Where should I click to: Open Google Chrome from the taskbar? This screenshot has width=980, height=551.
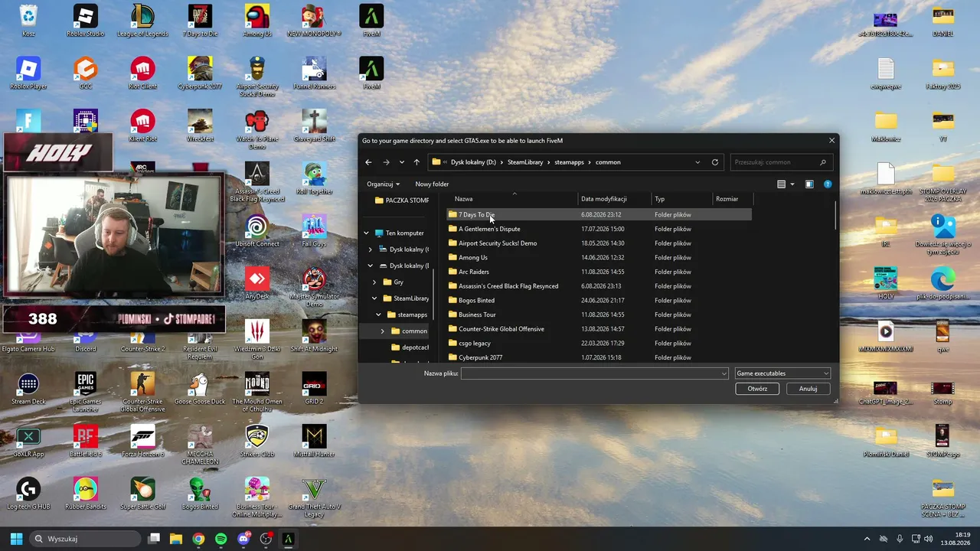[x=198, y=539]
